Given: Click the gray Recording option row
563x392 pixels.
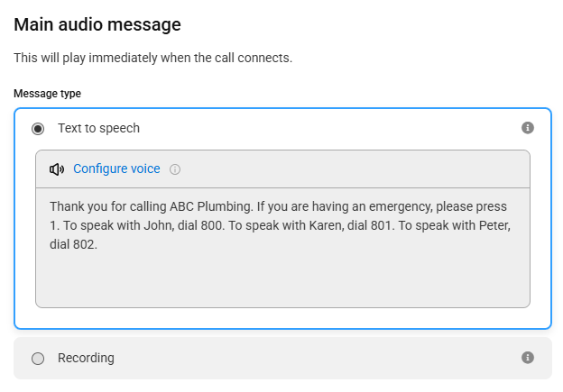Looking at the screenshot, I should [x=282, y=358].
